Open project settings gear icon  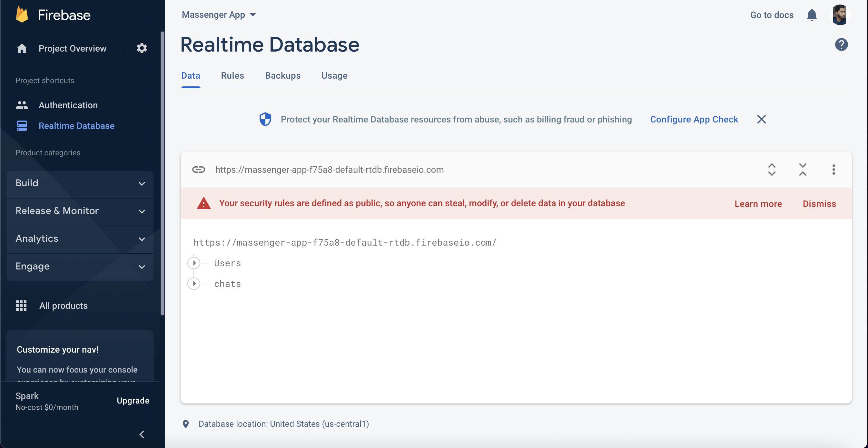coord(142,48)
